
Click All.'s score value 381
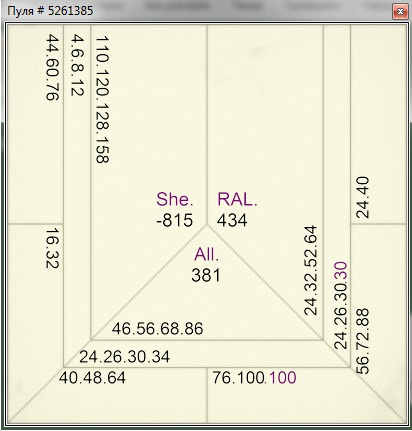206,275
